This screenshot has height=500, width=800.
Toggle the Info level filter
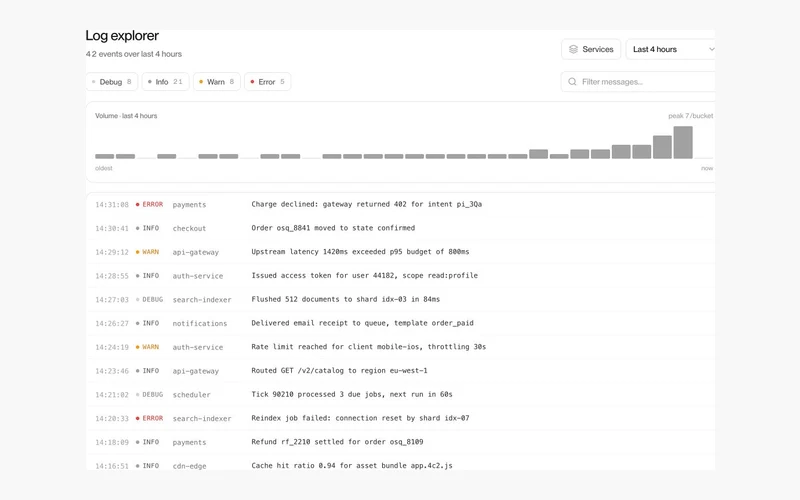[165, 82]
